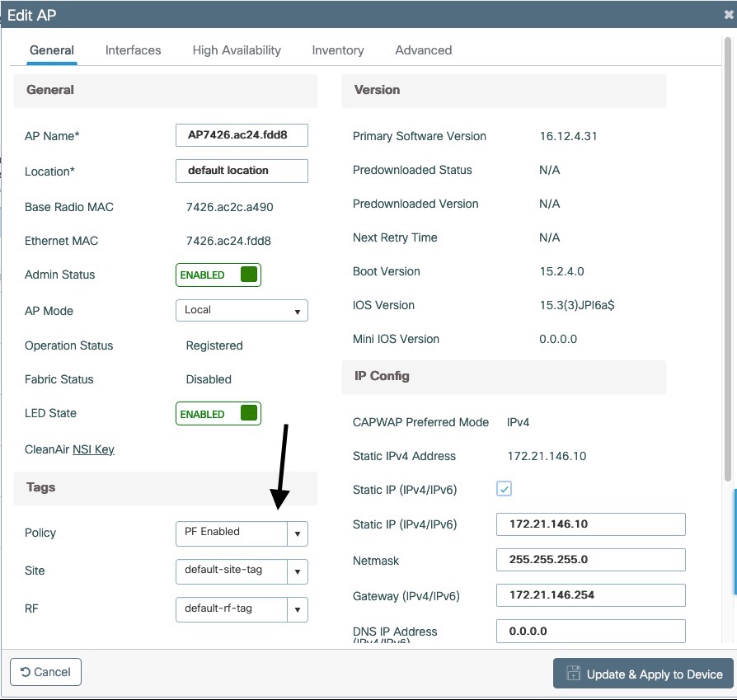View the Inventory tab

[337, 50]
